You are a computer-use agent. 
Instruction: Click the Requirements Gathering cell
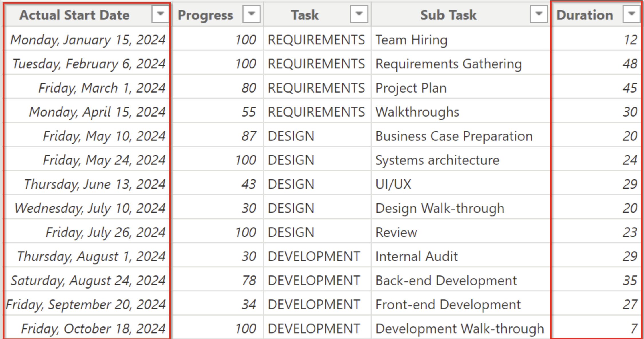pyautogui.click(x=448, y=64)
